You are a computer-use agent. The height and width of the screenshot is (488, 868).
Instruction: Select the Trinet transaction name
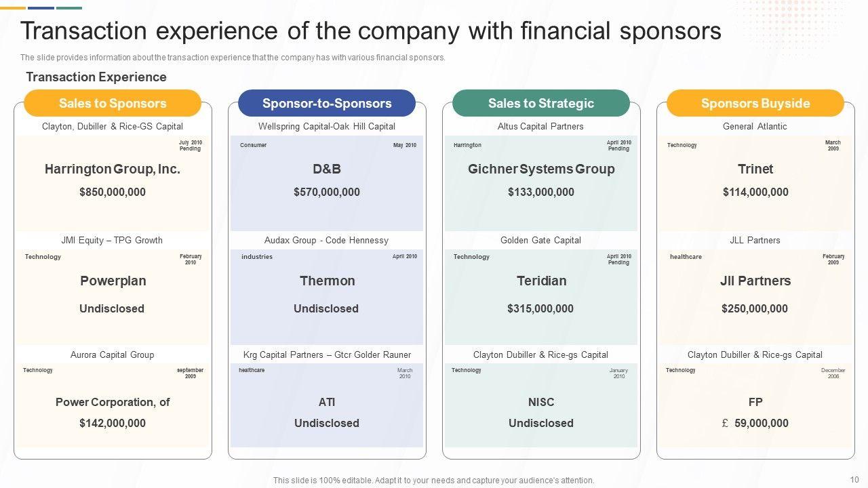(x=755, y=169)
